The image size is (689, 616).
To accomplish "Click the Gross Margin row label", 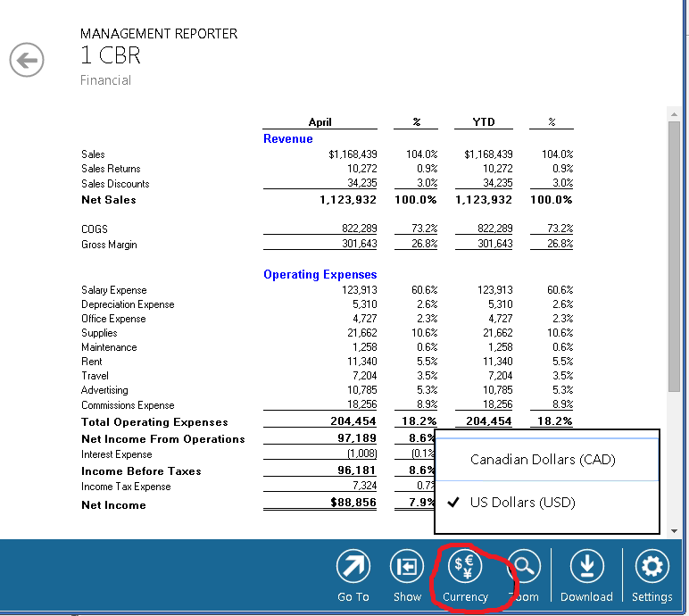I will pos(109,245).
